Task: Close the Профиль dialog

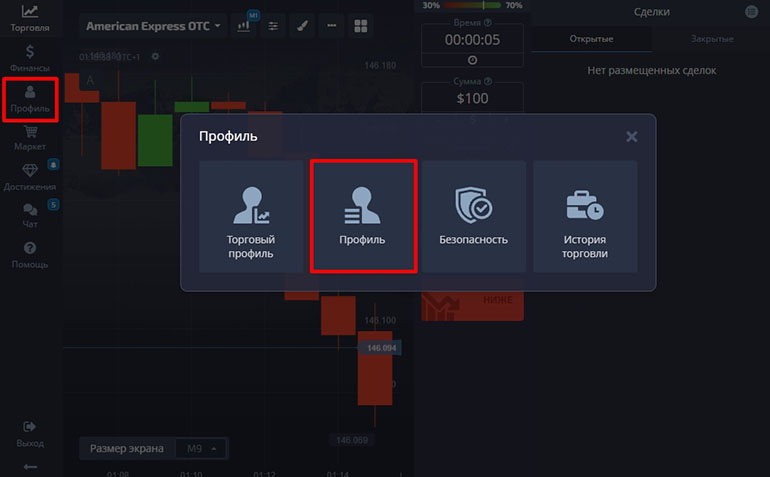Action: pyautogui.click(x=632, y=137)
